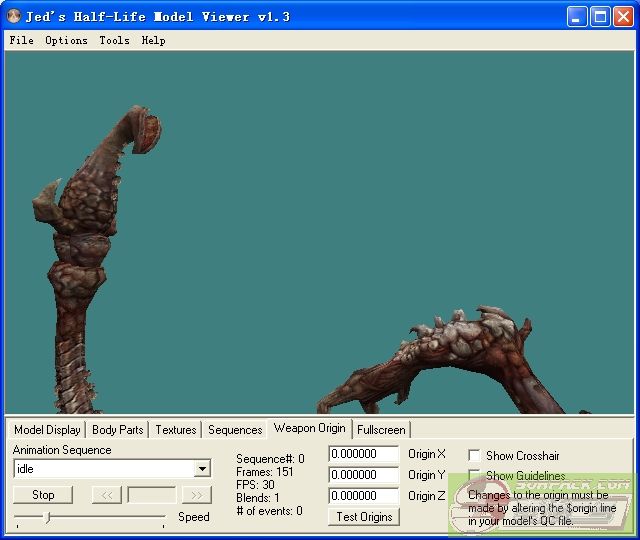Image resolution: width=640 pixels, height=540 pixels.
Task: Click the Origin Z input field
Action: tap(363, 496)
